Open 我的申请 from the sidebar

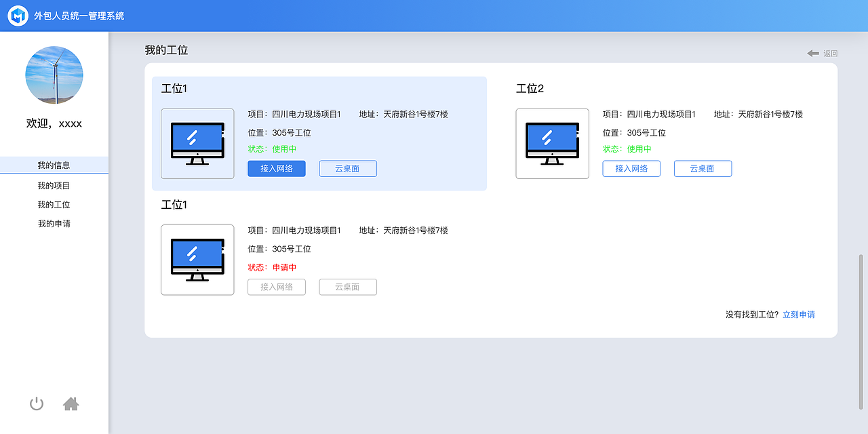tap(54, 223)
